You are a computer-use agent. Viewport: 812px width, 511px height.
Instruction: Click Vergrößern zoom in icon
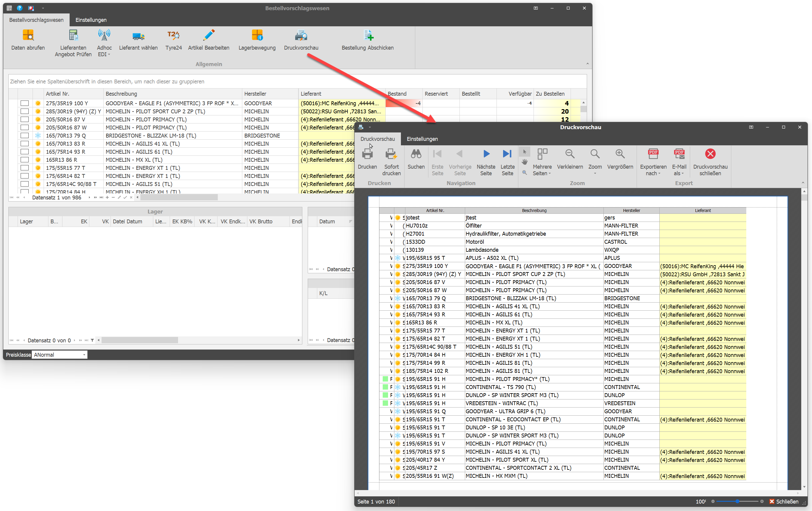coord(620,154)
